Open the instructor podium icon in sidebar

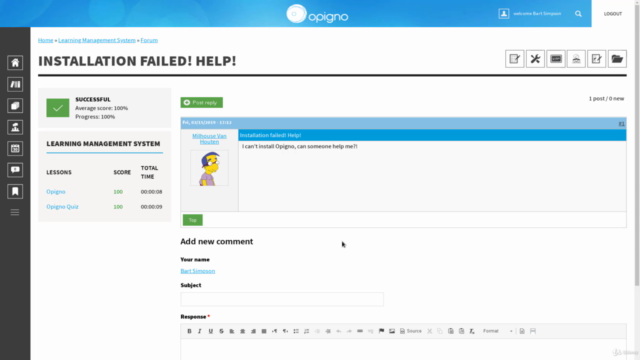coord(15,127)
